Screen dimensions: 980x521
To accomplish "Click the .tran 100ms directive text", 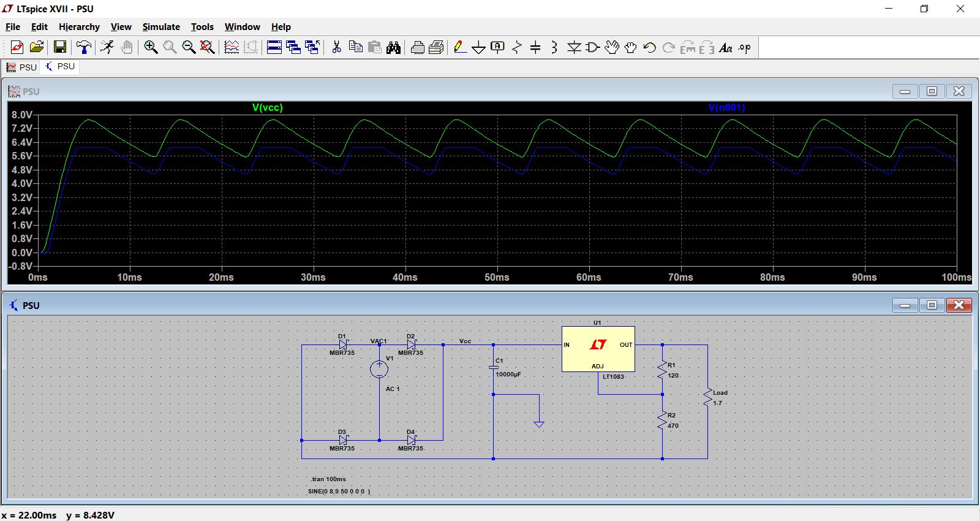I will pos(328,479).
